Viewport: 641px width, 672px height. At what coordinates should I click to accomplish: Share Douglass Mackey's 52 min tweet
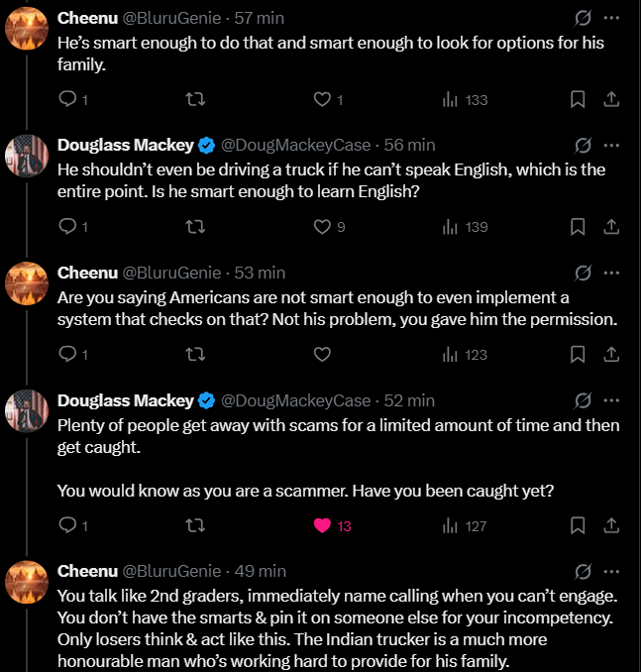611,525
